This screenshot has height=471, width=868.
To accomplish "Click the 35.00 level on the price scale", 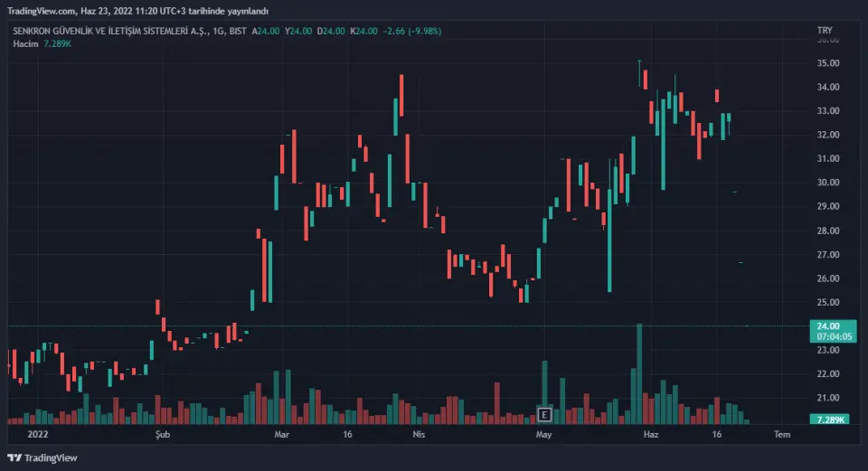I will 828,63.
